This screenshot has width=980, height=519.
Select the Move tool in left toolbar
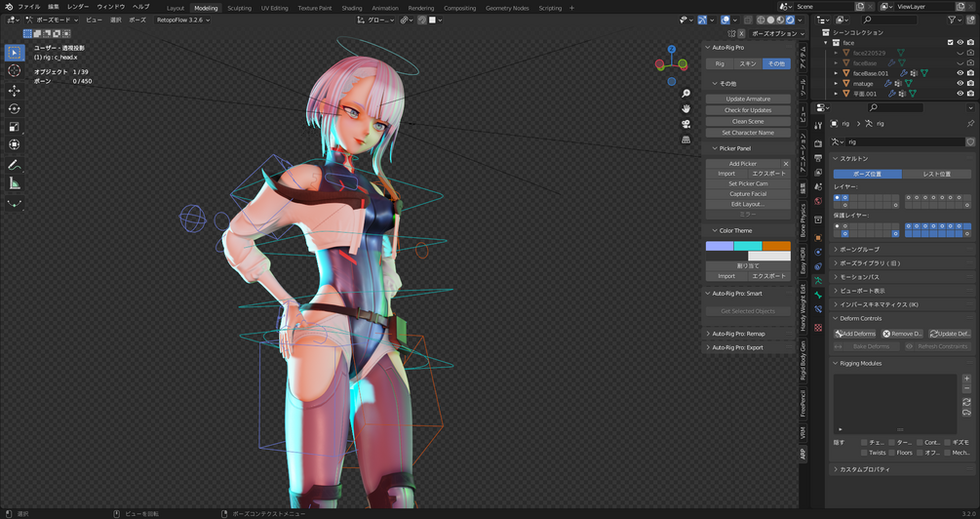coord(15,90)
